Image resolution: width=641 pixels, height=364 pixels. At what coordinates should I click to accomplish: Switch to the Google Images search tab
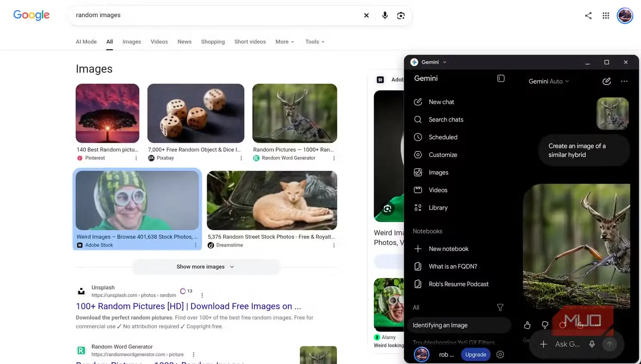[x=132, y=42]
